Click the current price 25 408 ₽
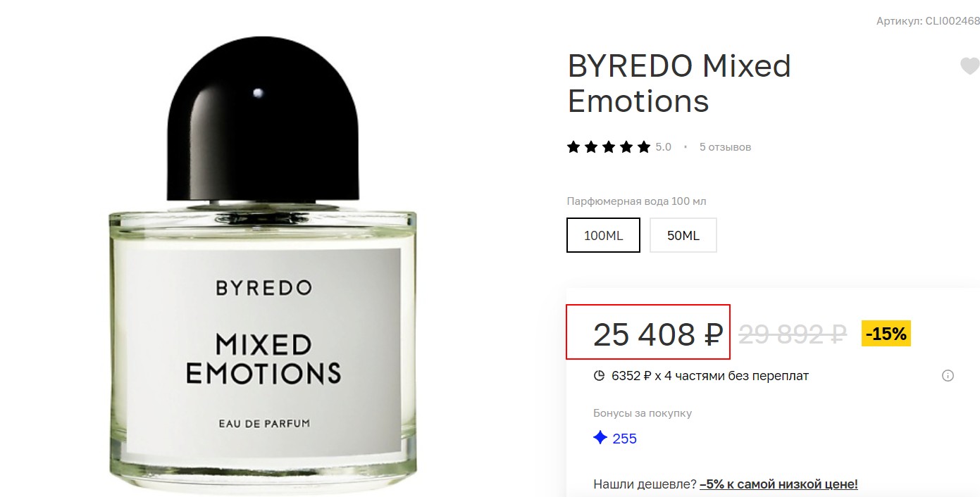The height and width of the screenshot is (497, 980). coord(657,334)
